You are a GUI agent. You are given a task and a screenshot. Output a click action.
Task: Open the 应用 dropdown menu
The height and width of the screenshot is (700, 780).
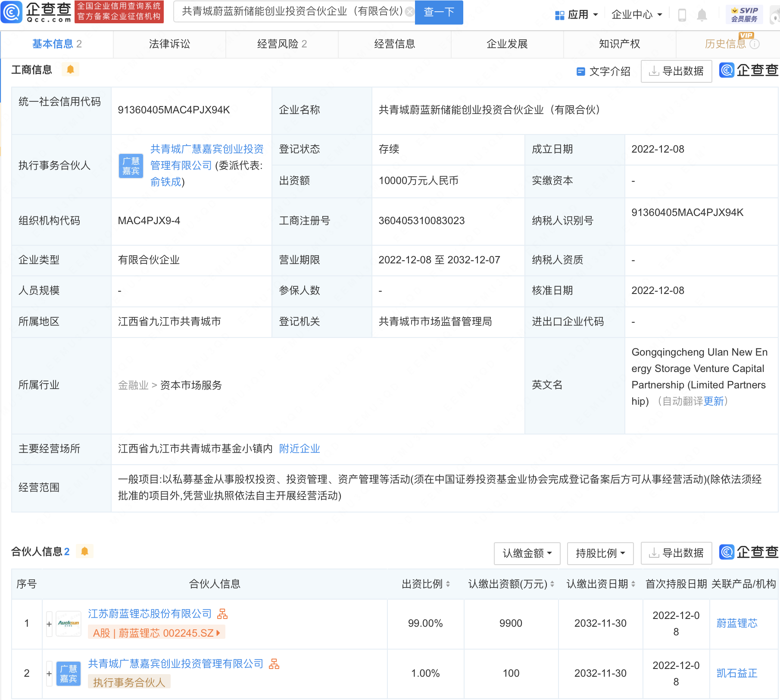point(578,14)
